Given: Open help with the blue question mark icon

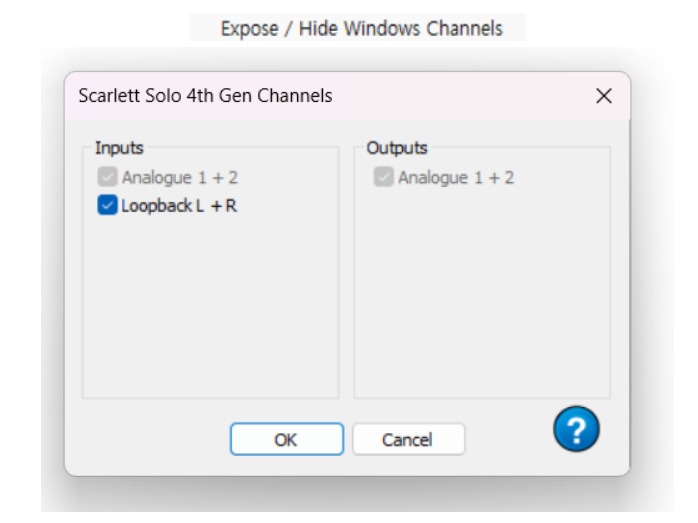Looking at the screenshot, I should 576,430.
